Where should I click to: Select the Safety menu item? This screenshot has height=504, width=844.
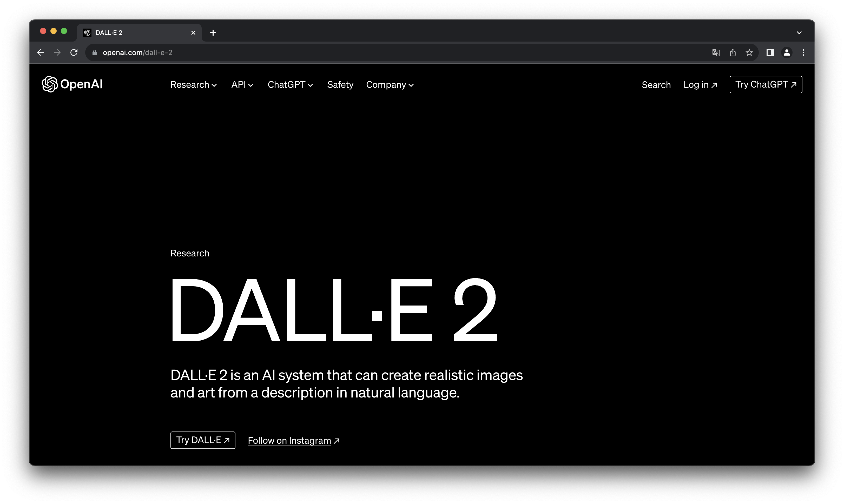pyautogui.click(x=340, y=85)
